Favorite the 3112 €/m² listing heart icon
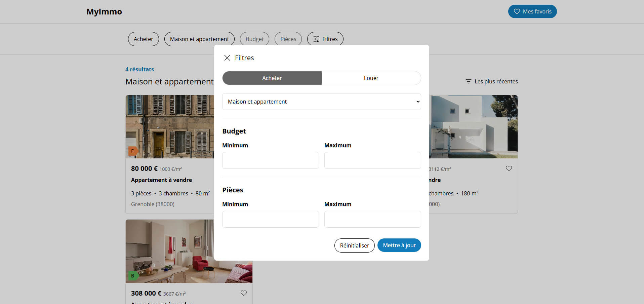This screenshot has height=304, width=644. (509, 168)
